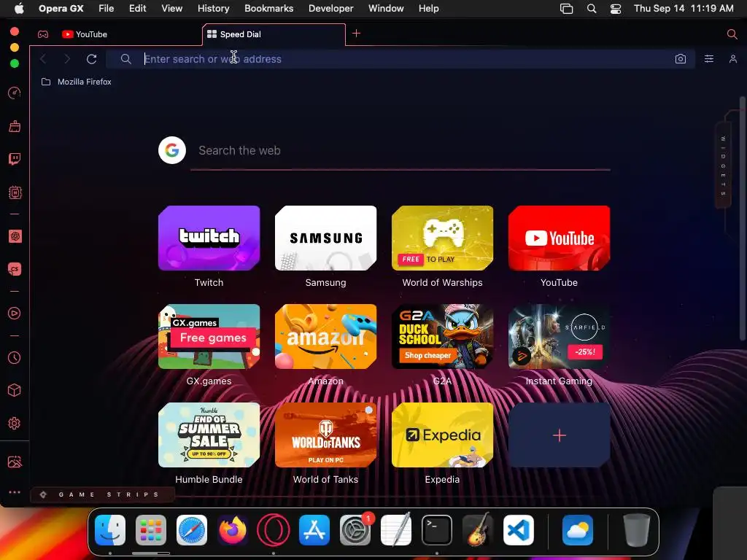Open the wallpapers picture icon in sidebar
Screen dimensions: 747x560
[15, 462]
